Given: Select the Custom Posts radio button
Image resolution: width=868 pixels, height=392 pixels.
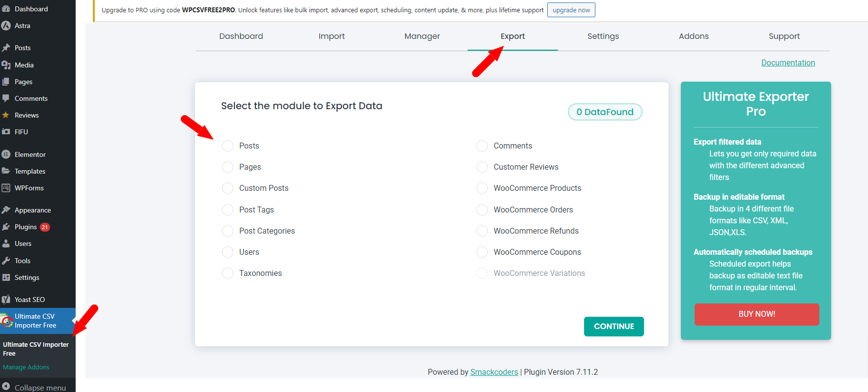Looking at the screenshot, I should (227, 188).
